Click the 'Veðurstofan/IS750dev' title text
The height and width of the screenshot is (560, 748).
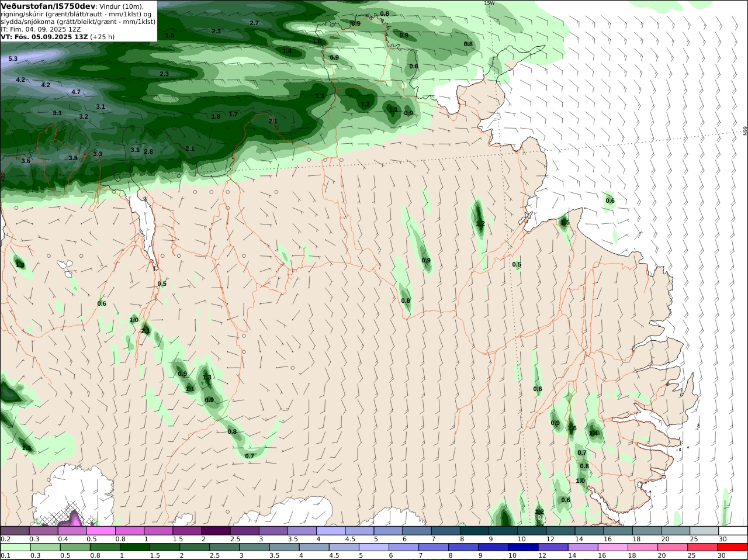48,6
